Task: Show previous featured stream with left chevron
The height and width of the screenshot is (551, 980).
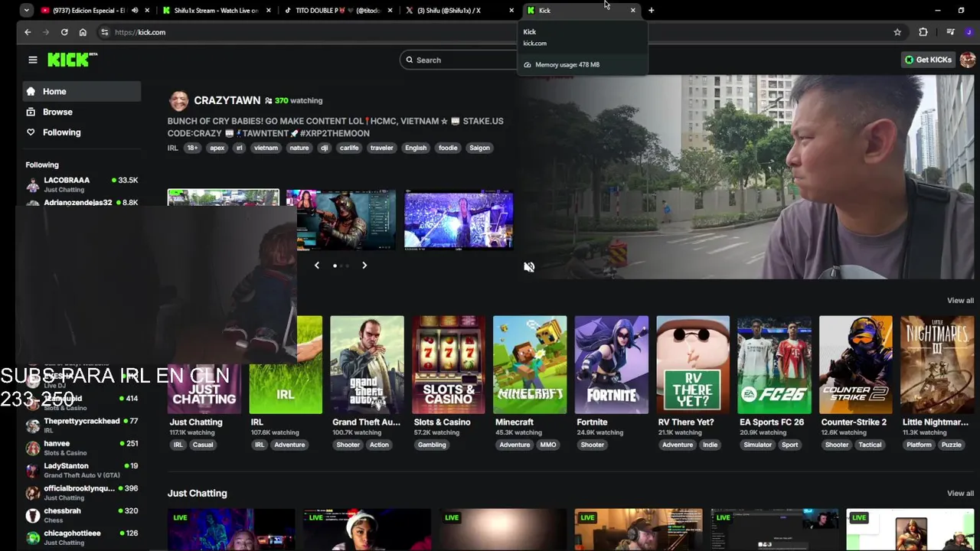Action: 317,266
